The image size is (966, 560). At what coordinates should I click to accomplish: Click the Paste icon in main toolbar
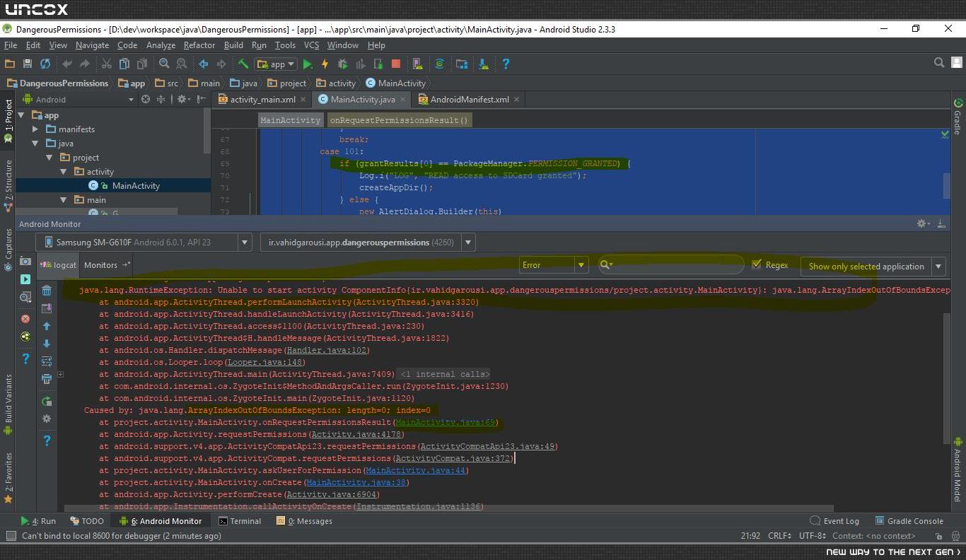pos(141,64)
